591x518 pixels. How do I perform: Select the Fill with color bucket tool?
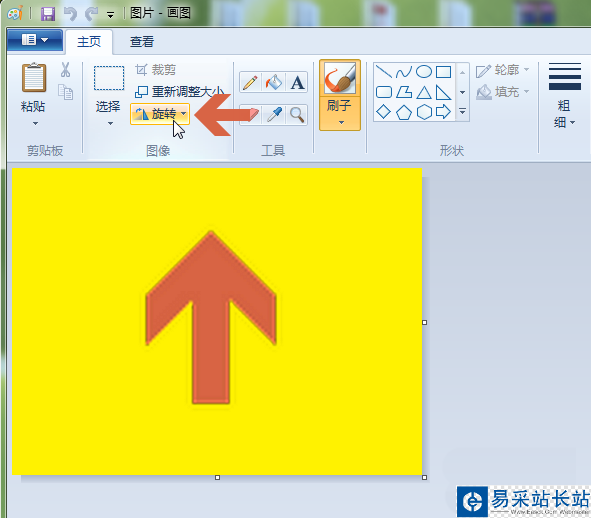coord(274,83)
